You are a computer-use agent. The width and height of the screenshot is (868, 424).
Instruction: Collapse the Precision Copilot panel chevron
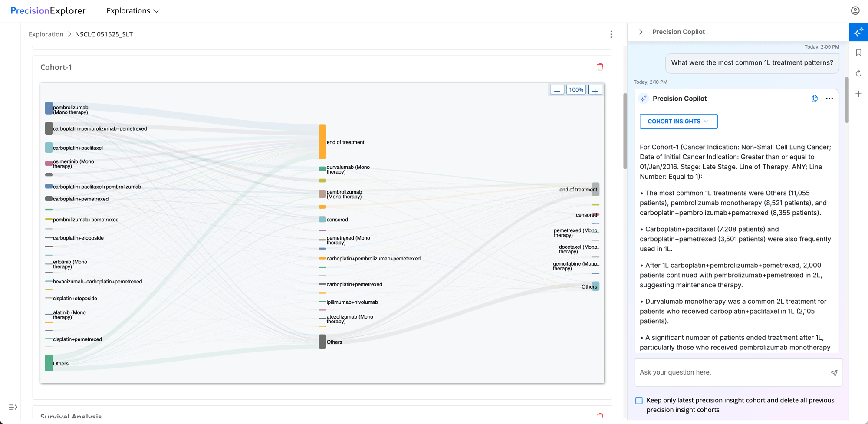coord(641,31)
